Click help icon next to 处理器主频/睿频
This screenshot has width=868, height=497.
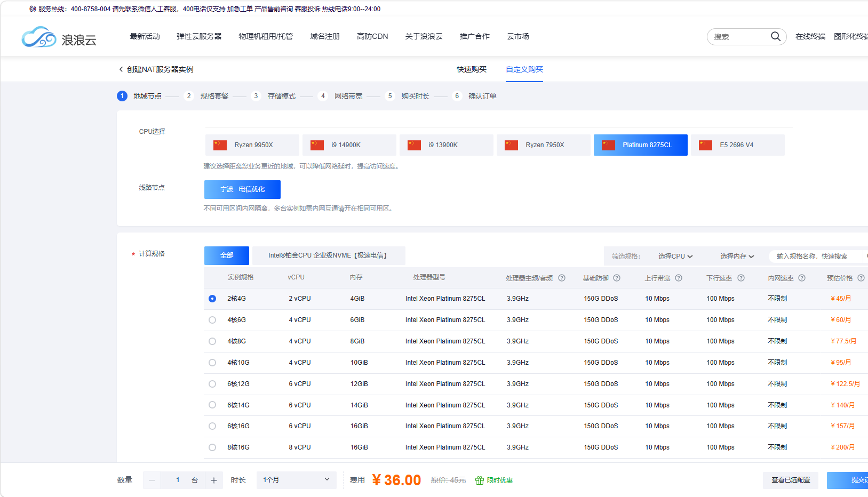click(562, 278)
